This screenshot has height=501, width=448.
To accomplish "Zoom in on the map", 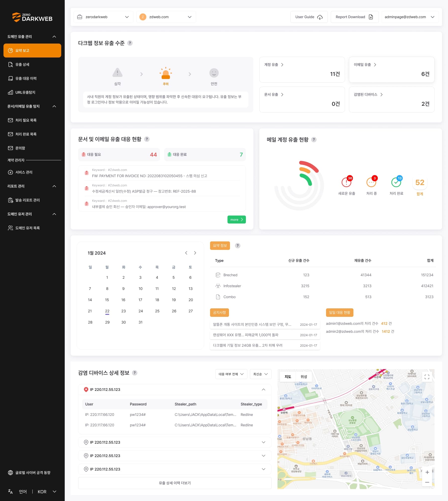I will click(427, 472).
